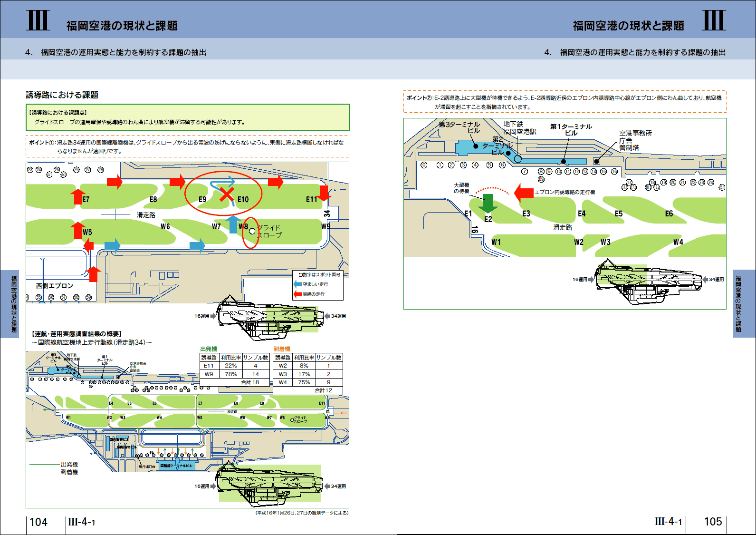Click runway number 16 beside E1
Viewport: 756px width, 535px height.
(474, 229)
